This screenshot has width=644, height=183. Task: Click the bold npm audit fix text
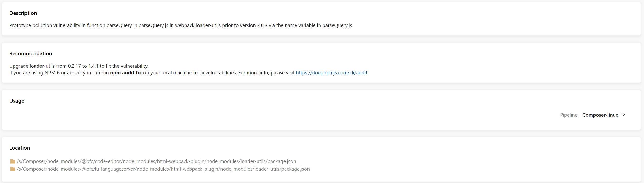[x=126, y=73]
